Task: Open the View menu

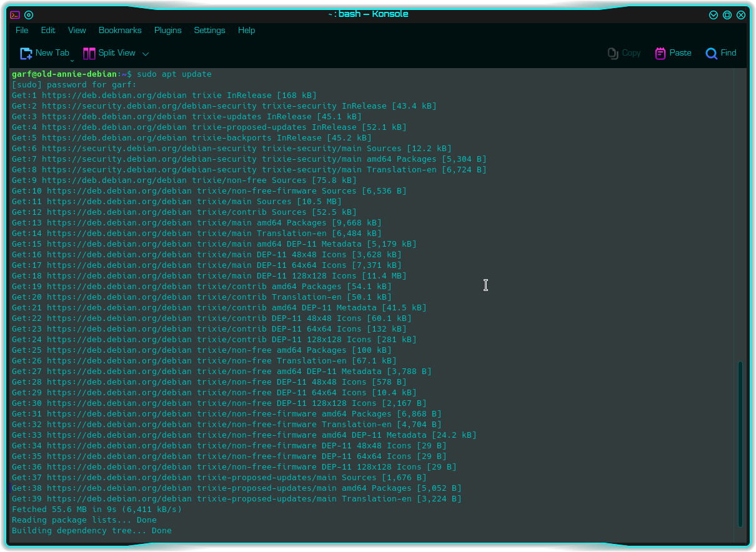Action: coord(77,30)
